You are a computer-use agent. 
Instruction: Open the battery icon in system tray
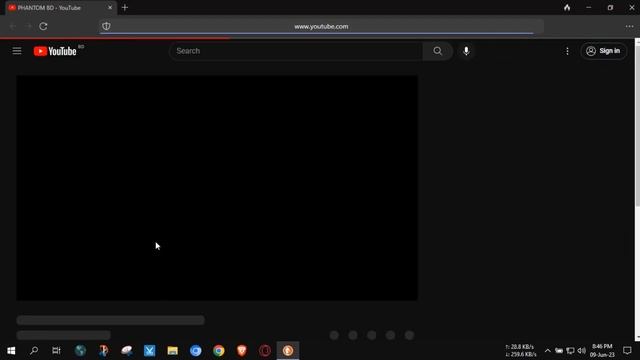click(559, 351)
